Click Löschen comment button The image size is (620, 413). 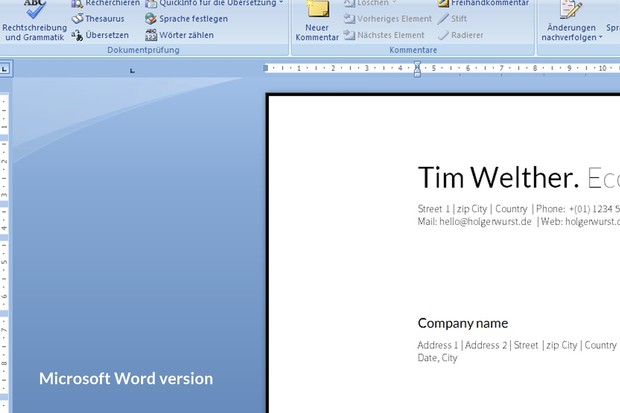[370, 4]
